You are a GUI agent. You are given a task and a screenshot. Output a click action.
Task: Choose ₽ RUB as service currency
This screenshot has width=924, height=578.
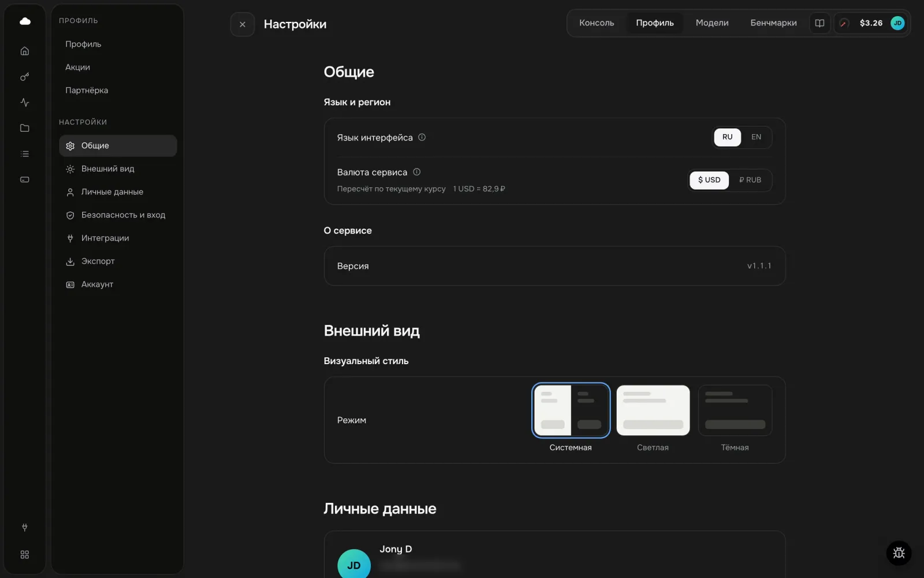coord(750,180)
